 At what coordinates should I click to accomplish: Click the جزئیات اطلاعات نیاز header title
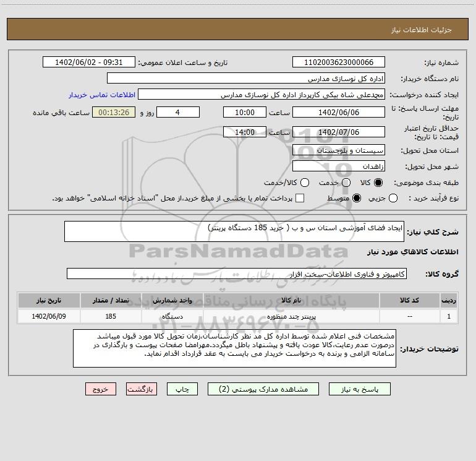coord(421,30)
